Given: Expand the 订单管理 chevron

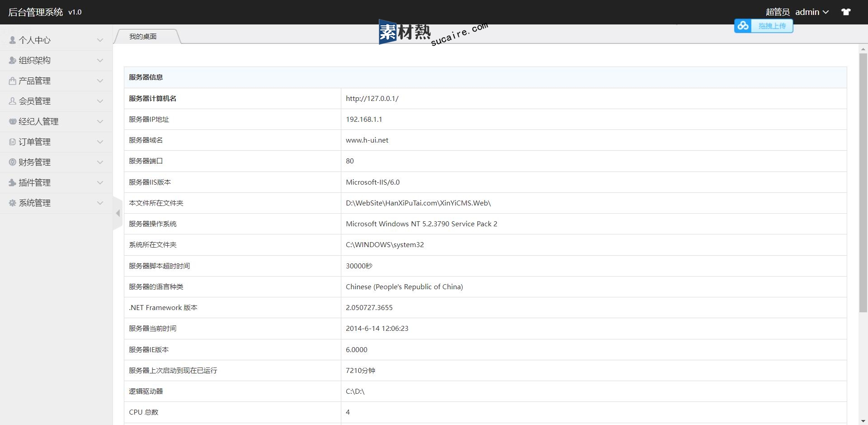Looking at the screenshot, I should 100,142.
